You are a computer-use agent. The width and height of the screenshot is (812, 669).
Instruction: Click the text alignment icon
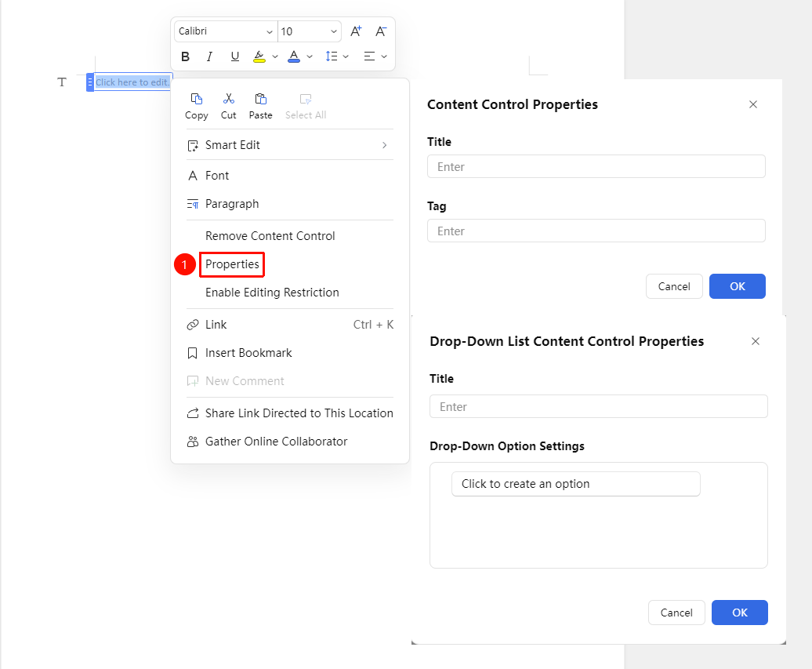pos(369,56)
